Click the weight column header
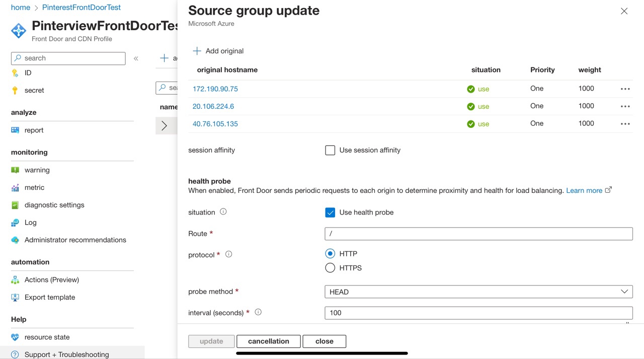The height and width of the screenshot is (359, 644). click(590, 70)
